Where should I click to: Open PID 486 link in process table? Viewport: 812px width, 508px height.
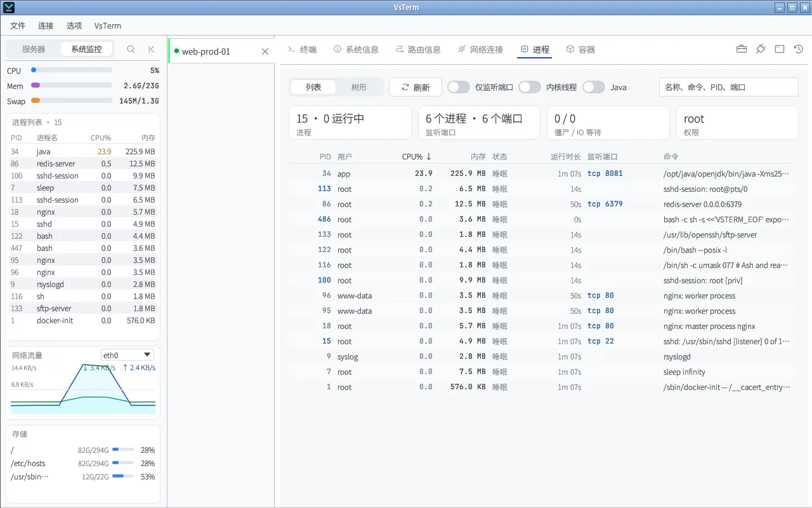324,219
